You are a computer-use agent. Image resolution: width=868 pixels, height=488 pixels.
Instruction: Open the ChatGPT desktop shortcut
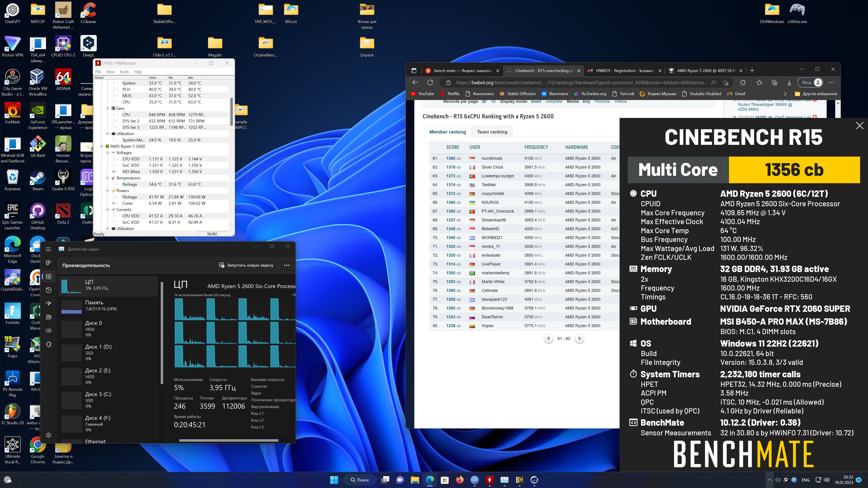coord(12,14)
